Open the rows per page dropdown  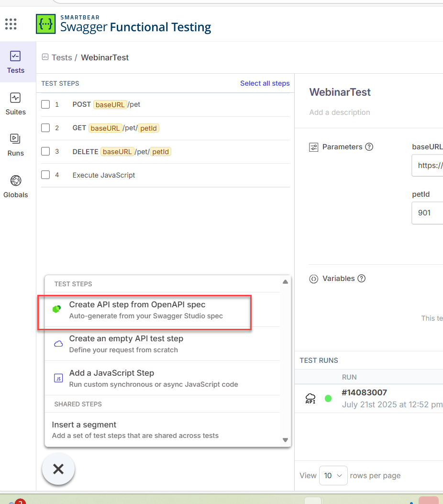333,475
